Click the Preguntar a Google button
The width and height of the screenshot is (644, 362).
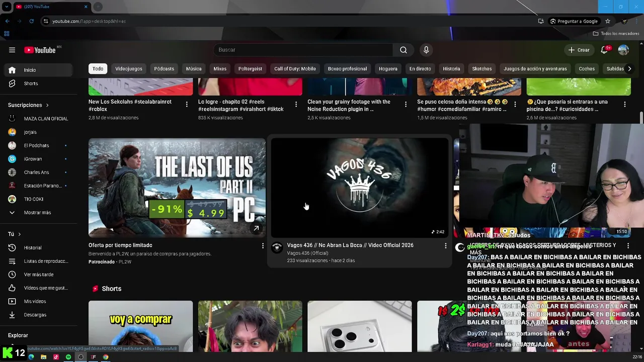point(574,21)
